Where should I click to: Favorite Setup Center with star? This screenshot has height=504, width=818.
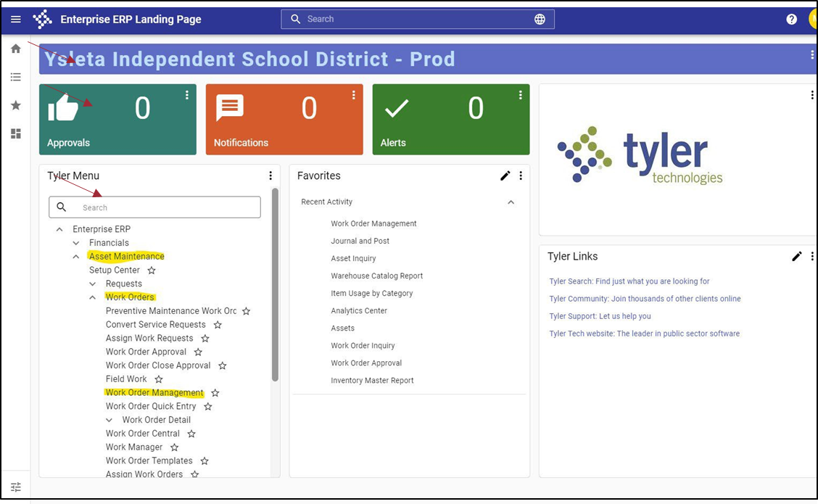point(152,270)
